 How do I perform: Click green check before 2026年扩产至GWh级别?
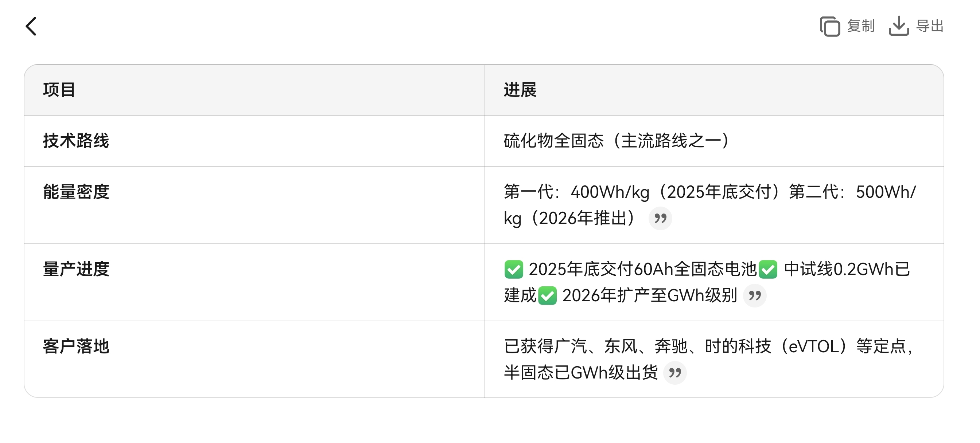point(548,295)
